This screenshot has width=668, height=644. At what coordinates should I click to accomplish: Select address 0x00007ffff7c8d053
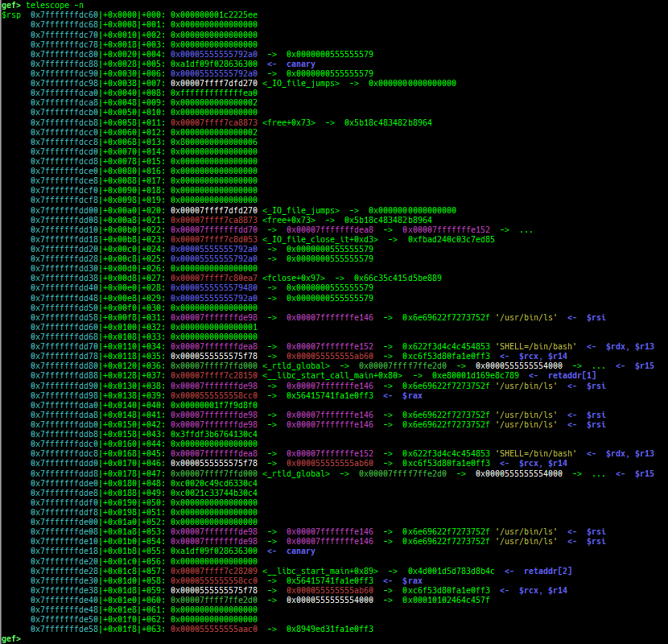coord(214,240)
